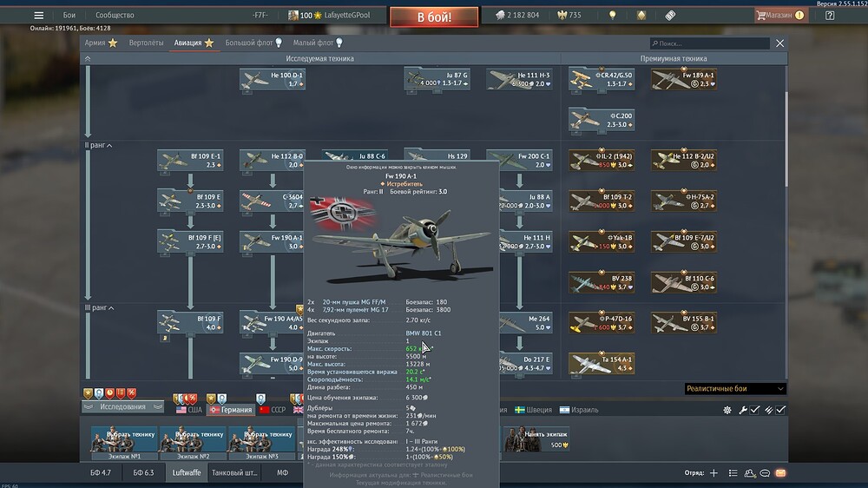The image size is (868, 488).
Task: Select the He 112 B-0 fighter
Action: point(273,161)
